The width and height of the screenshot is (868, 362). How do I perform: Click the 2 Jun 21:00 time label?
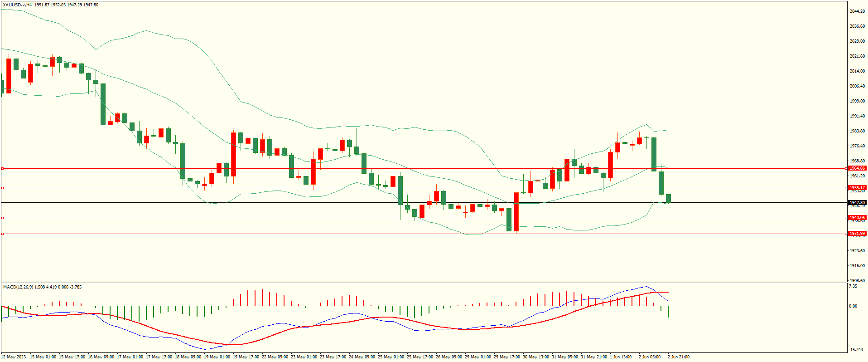tap(679, 357)
